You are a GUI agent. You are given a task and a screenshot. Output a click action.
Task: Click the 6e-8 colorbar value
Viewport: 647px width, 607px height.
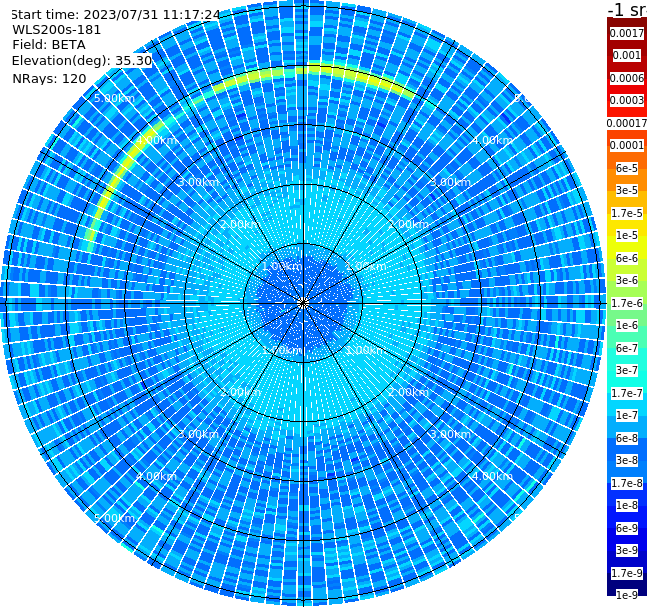(627, 438)
